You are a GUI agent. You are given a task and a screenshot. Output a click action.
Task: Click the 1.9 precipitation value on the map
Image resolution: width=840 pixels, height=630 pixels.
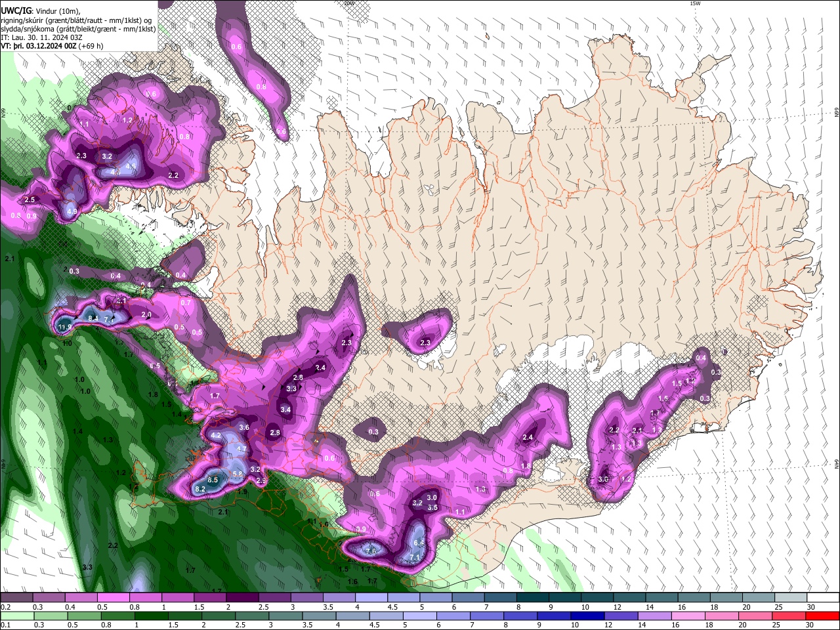pyautogui.click(x=242, y=492)
